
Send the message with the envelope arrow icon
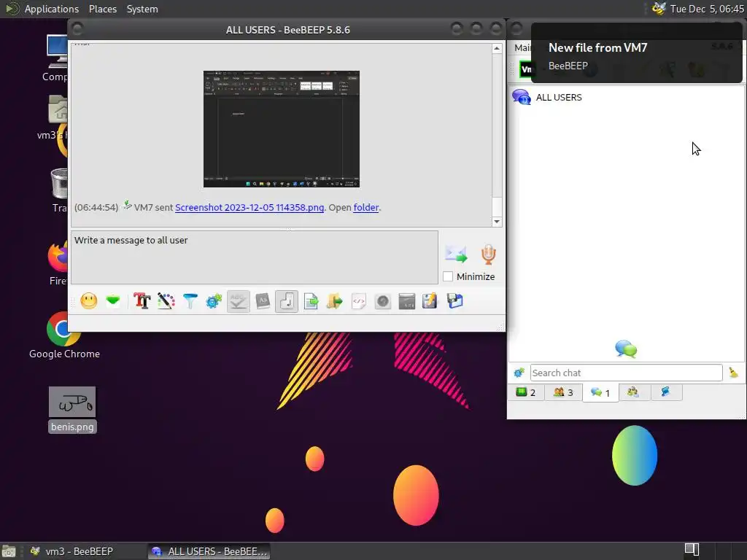pyautogui.click(x=456, y=254)
